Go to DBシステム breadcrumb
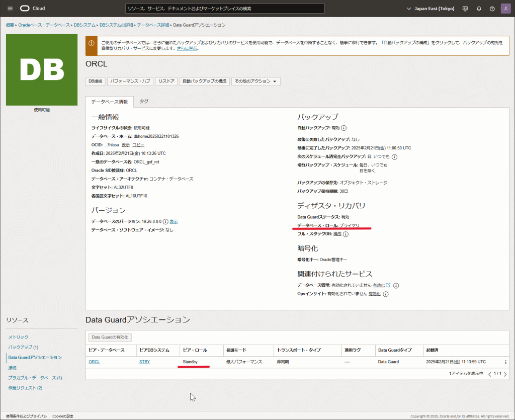This screenshot has width=515, height=420. [84, 25]
